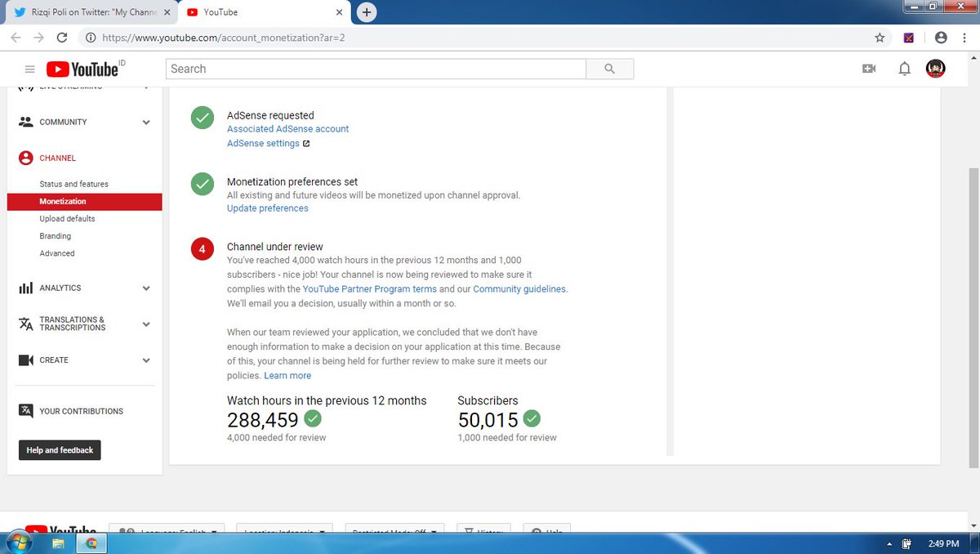
Task: Expand Translations & Transcriptions chevron
Action: tap(146, 324)
